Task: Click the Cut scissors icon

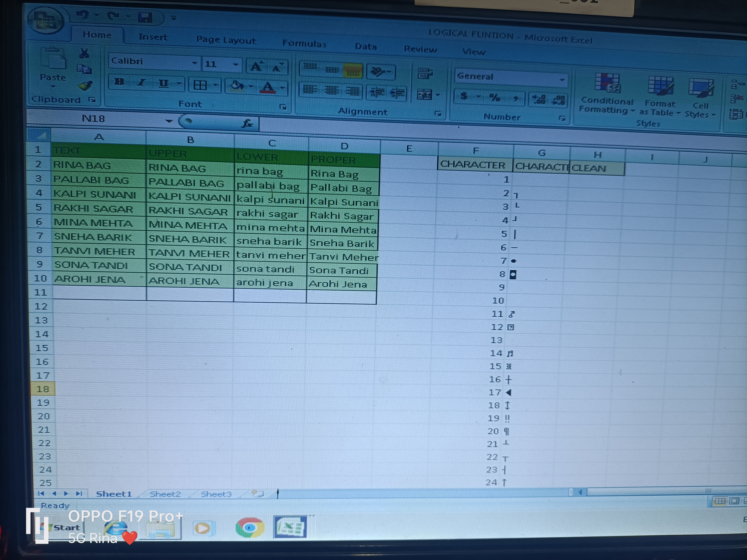Action: click(x=84, y=53)
